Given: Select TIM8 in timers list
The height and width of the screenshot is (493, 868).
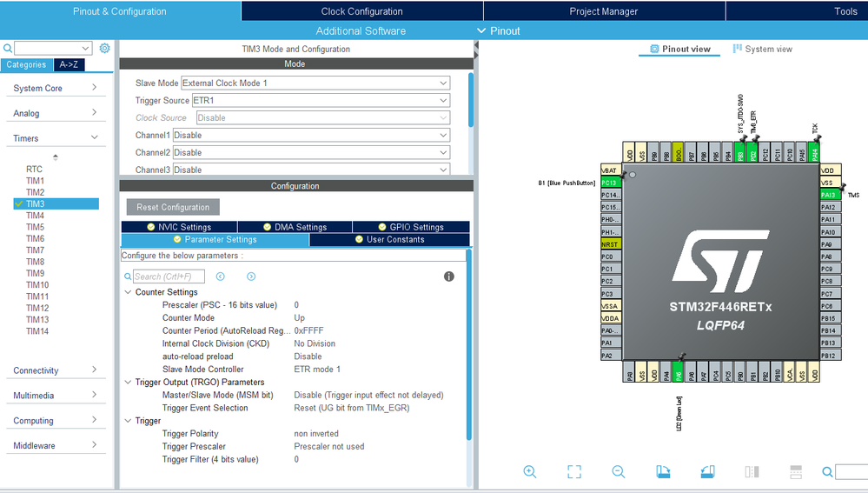Looking at the screenshot, I should (35, 262).
